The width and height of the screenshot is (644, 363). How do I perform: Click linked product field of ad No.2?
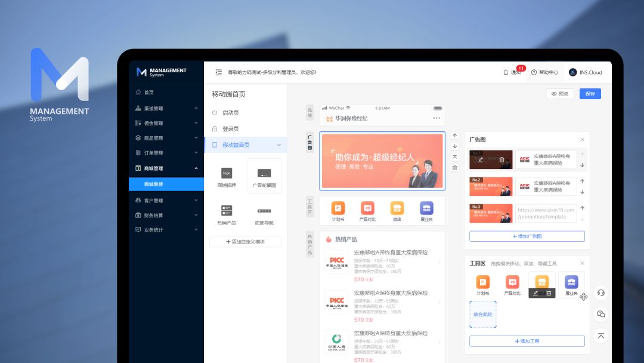(546, 186)
